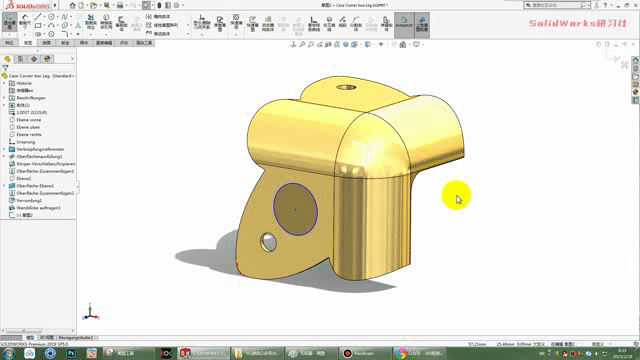Expand the Historie tree node
The height and width of the screenshot is (360, 640).
coord(4,83)
